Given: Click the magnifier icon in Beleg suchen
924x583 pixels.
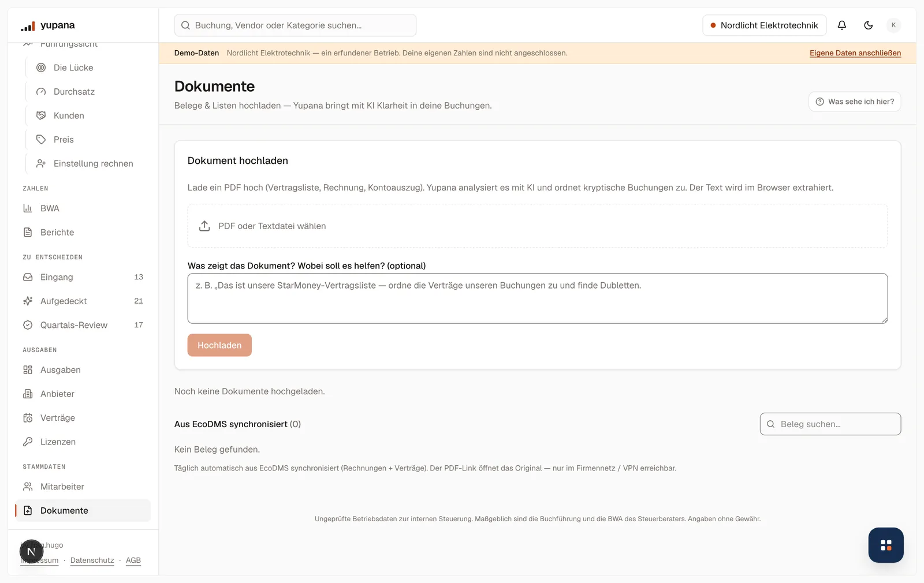Looking at the screenshot, I should coord(770,424).
